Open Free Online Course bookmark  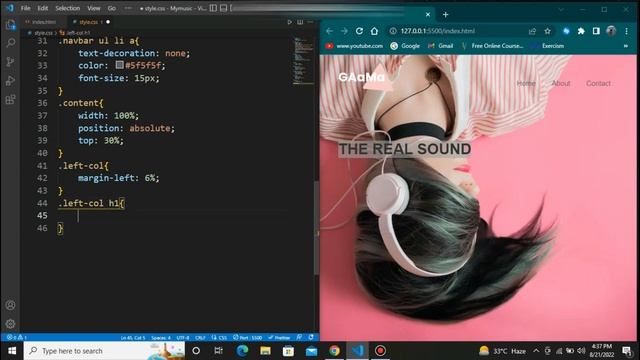coord(492,46)
